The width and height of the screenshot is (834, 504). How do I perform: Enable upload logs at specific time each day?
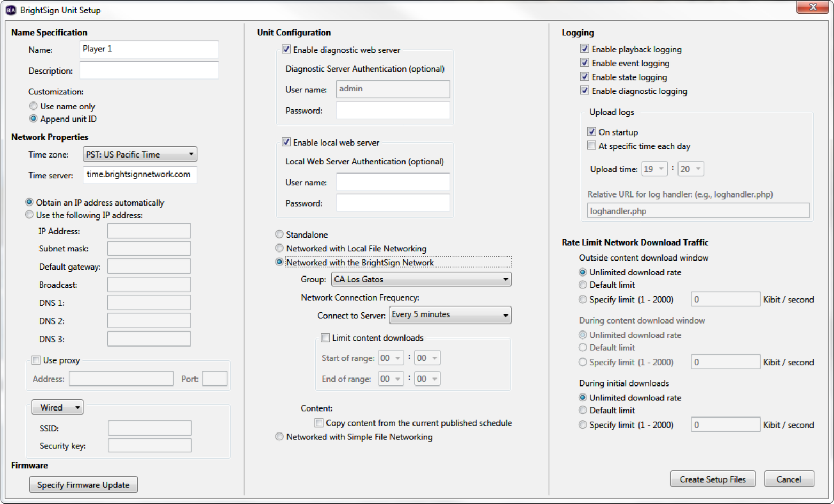tap(591, 146)
